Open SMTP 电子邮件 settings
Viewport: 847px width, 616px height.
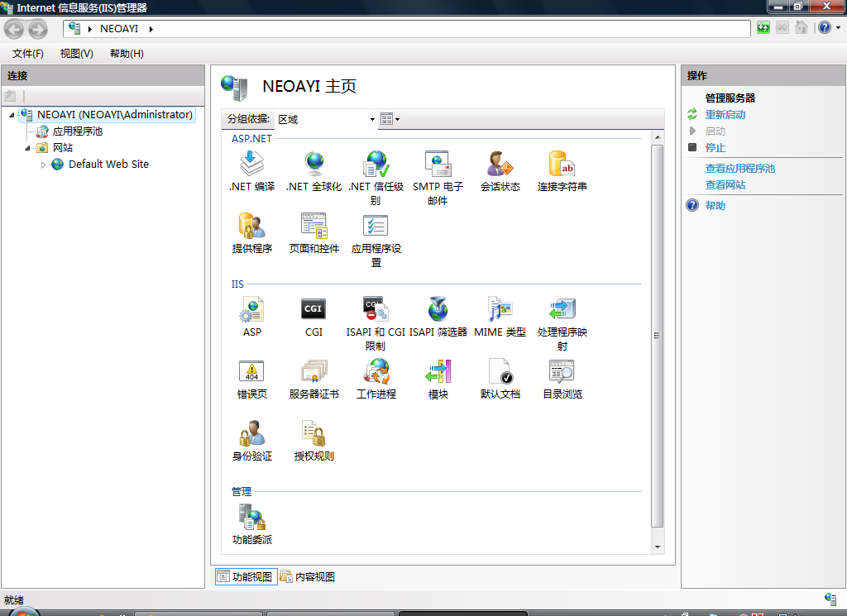tap(438, 178)
